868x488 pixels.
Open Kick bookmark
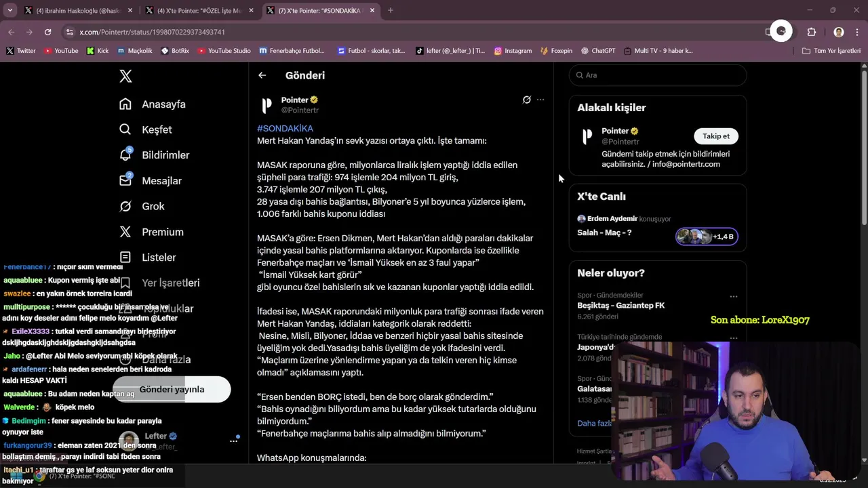click(x=98, y=51)
